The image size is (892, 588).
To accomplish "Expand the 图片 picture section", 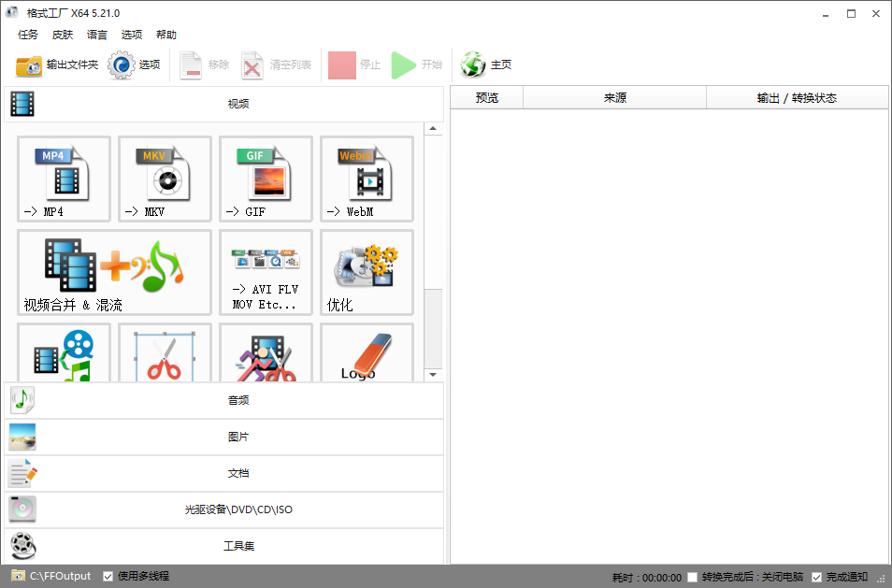I will pos(224,437).
